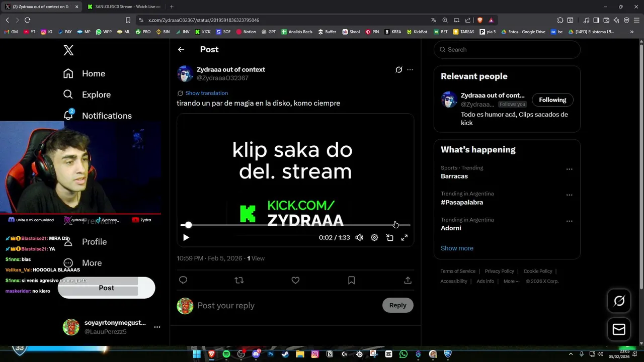Open the Explore section
This screenshot has height=362, width=644.
(87, 95)
